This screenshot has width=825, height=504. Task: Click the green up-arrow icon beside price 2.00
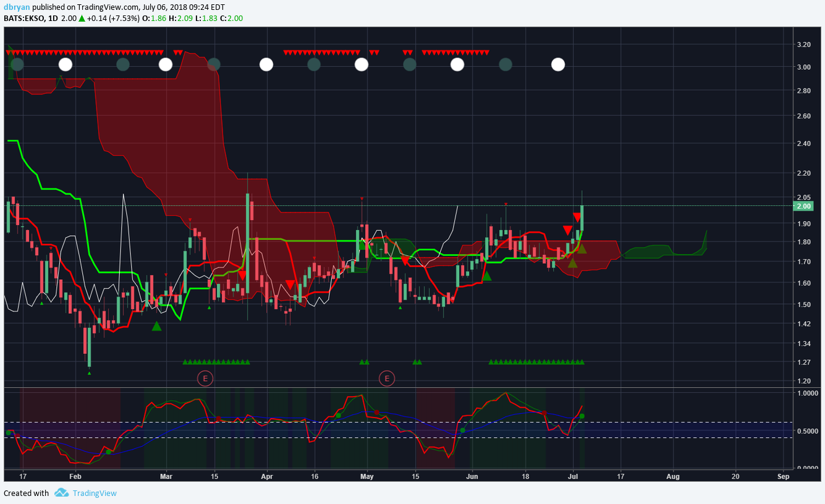coord(81,19)
